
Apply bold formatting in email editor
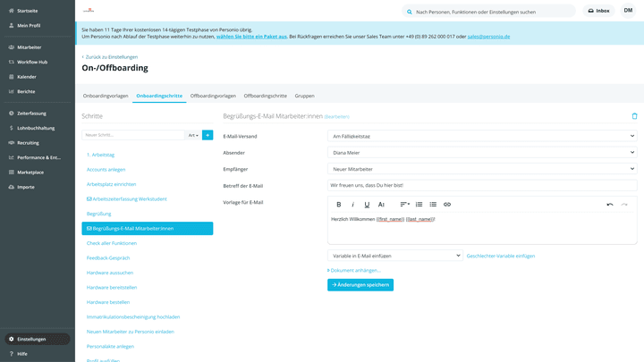(339, 205)
